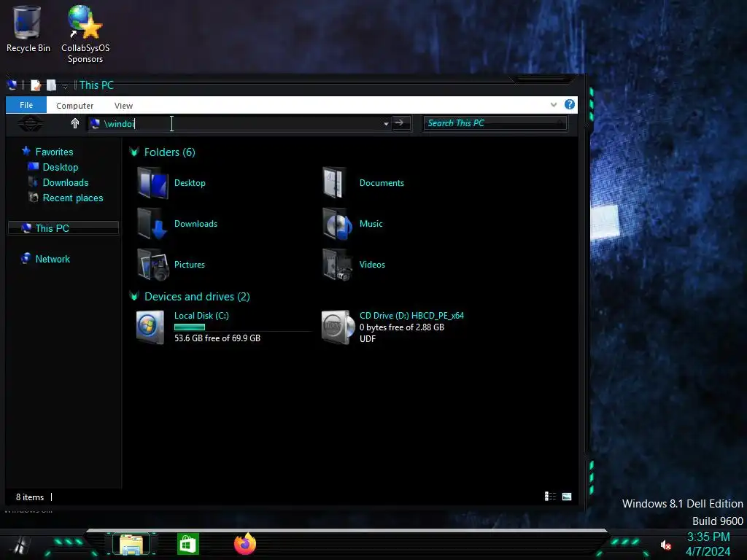Click the back/forward navigation button
Viewport: 747px width, 560px height.
tap(31, 124)
